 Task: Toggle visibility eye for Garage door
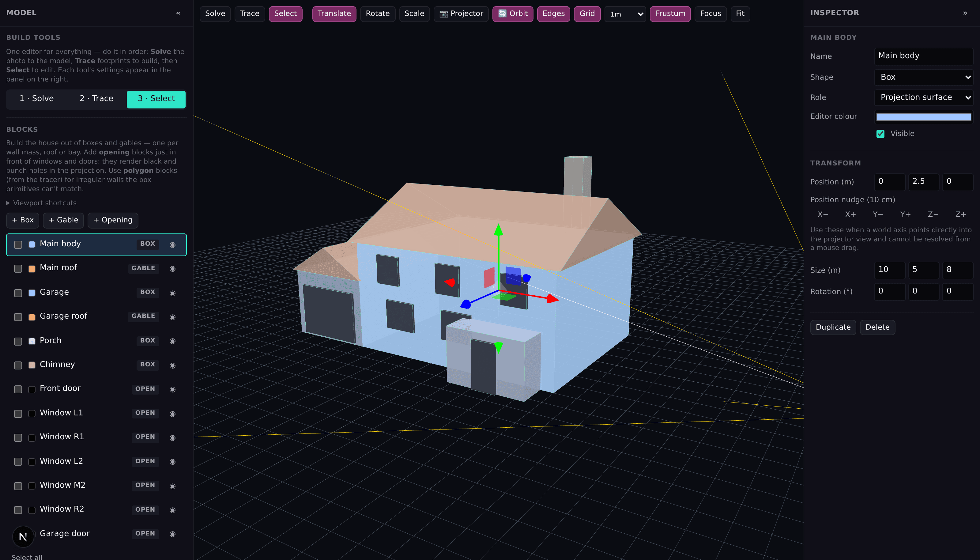click(173, 534)
